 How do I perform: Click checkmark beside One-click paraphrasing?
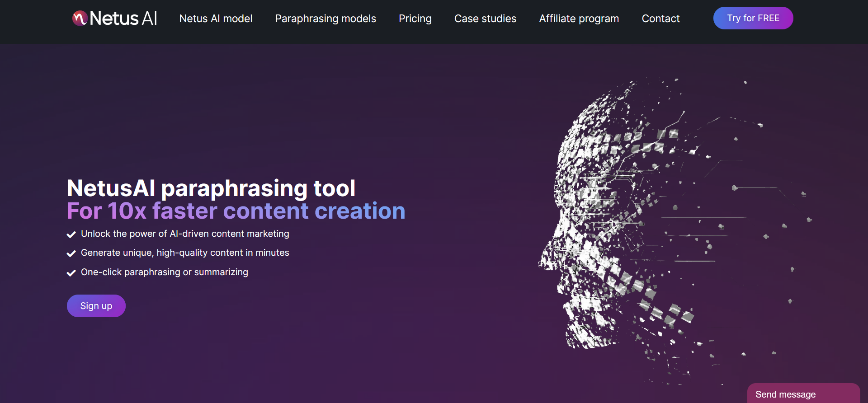pos(71,273)
